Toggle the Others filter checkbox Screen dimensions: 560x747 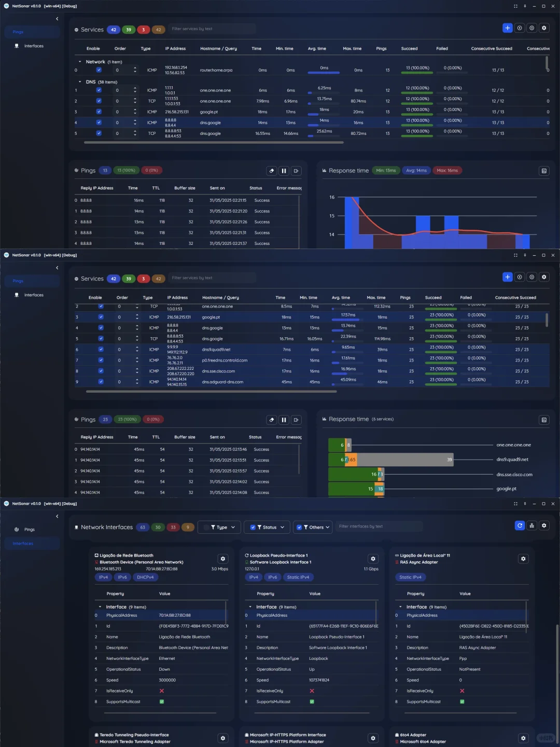coord(299,527)
